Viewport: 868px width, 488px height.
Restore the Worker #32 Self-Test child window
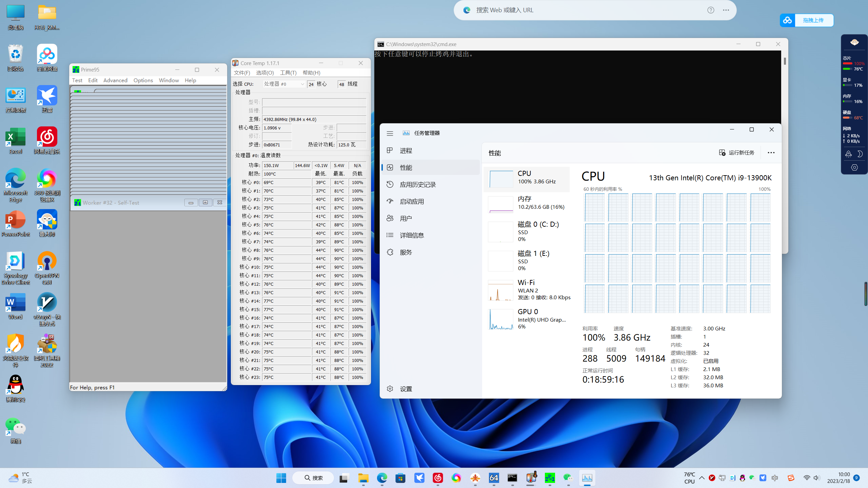(x=205, y=203)
